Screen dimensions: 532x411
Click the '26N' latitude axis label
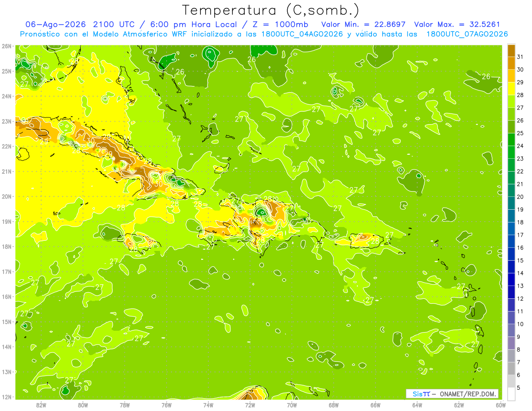coord(7,46)
